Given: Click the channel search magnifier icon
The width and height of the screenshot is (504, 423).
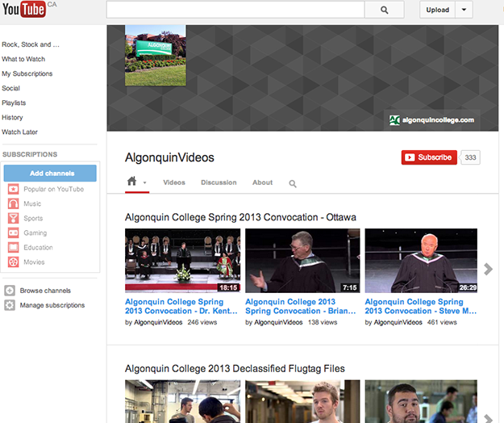Looking at the screenshot, I should (293, 183).
